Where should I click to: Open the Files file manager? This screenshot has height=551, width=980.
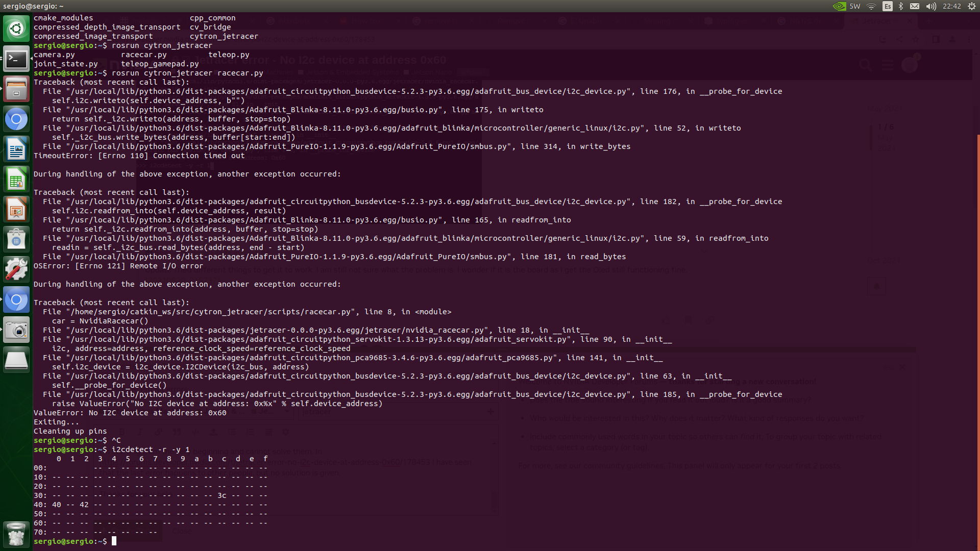click(x=16, y=89)
